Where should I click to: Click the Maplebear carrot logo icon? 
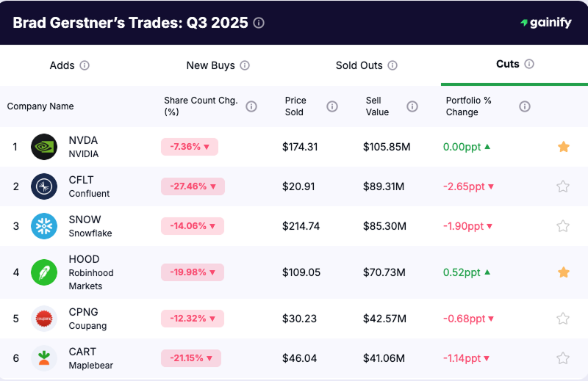pos(44,358)
